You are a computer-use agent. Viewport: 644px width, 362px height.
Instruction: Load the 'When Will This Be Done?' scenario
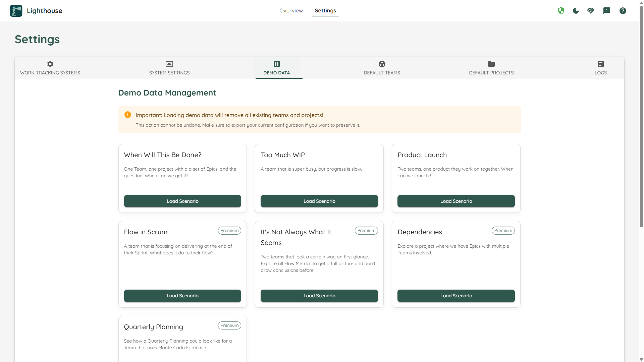point(182,201)
